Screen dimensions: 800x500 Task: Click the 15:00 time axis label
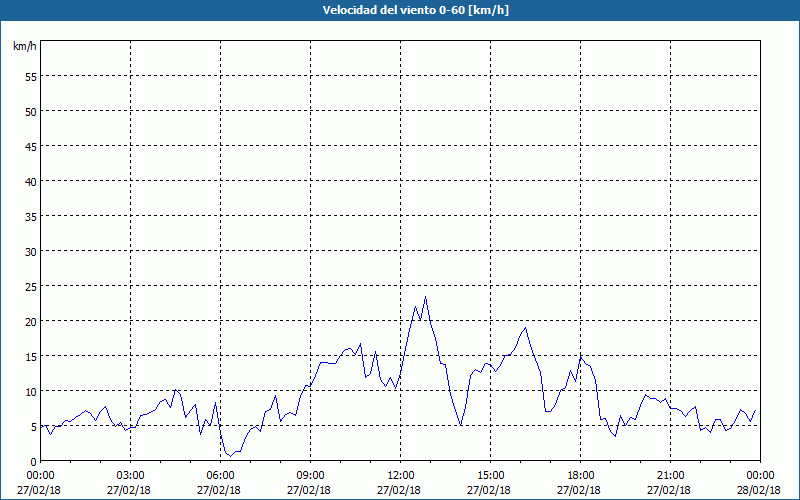click(489, 476)
